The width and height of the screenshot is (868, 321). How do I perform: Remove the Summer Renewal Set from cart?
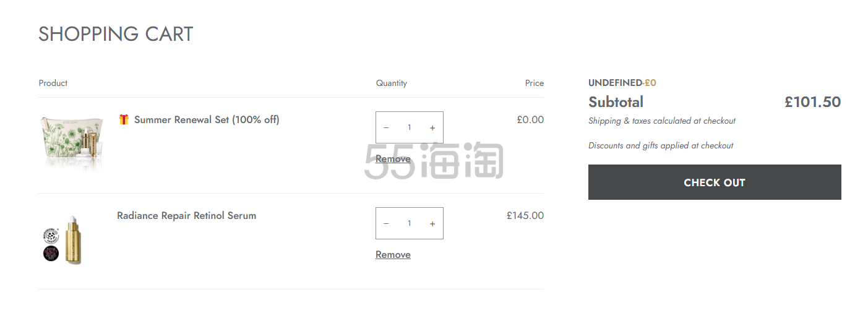(x=393, y=159)
